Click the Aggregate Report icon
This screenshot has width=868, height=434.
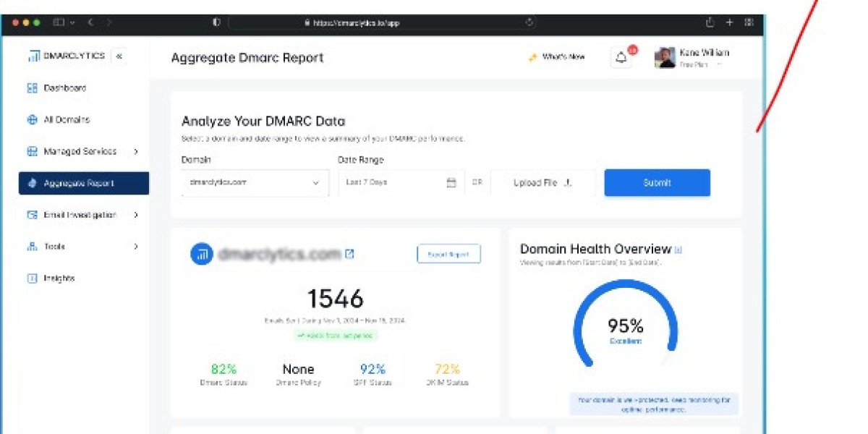(32, 183)
